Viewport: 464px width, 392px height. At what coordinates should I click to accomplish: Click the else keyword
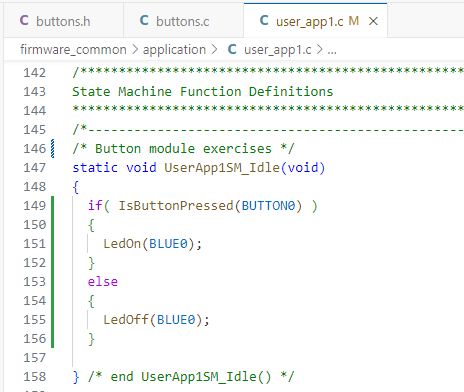[103, 282]
